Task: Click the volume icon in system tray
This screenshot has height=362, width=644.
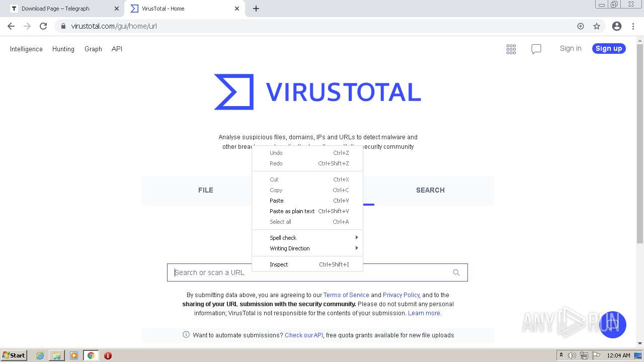Action: 572,355
